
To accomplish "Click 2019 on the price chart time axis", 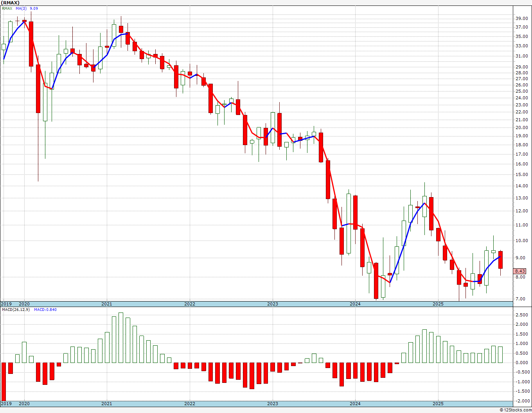I will [x=6, y=304].
